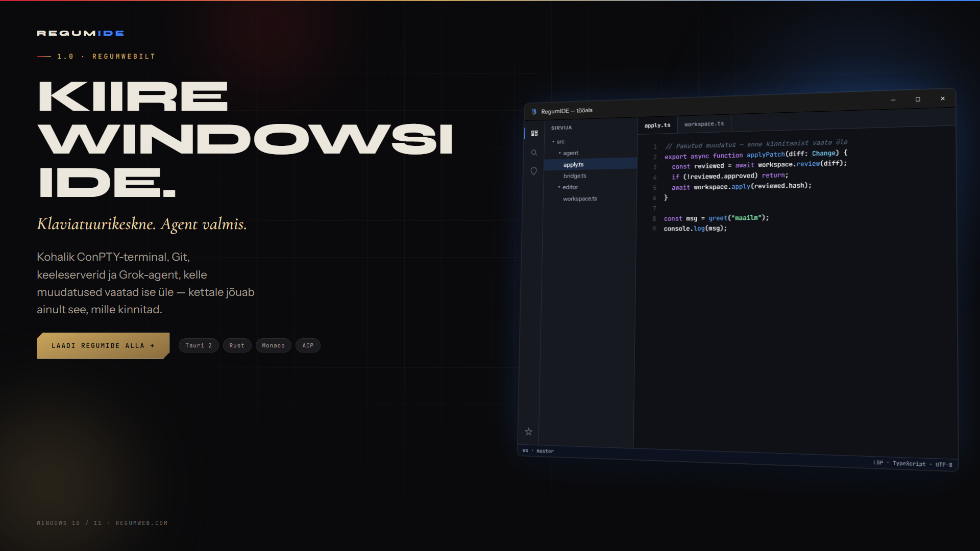Click 'console.log(msg);' on line 9
Image resolution: width=980 pixels, height=551 pixels.
pyautogui.click(x=695, y=229)
